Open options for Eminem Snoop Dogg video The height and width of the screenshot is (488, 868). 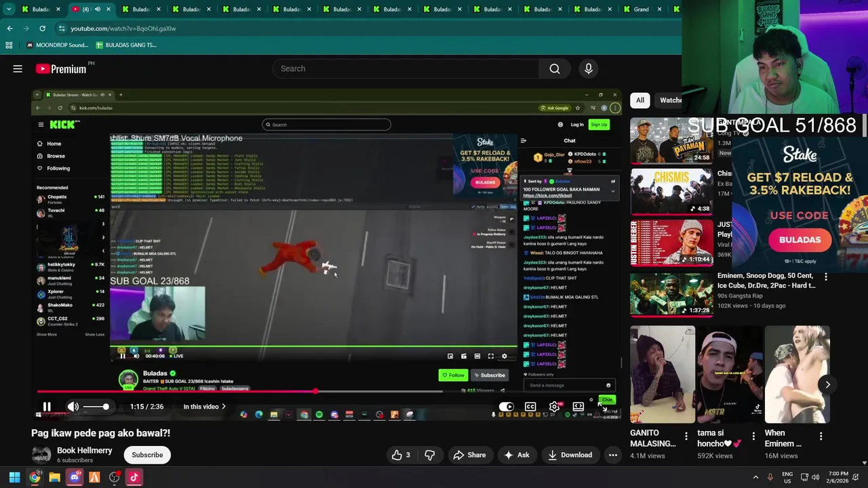(x=825, y=277)
